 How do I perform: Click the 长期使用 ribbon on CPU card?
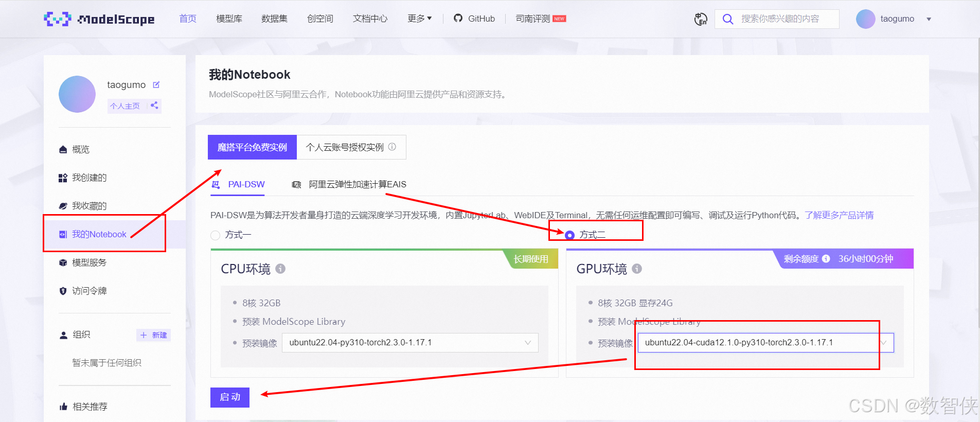[x=530, y=259]
